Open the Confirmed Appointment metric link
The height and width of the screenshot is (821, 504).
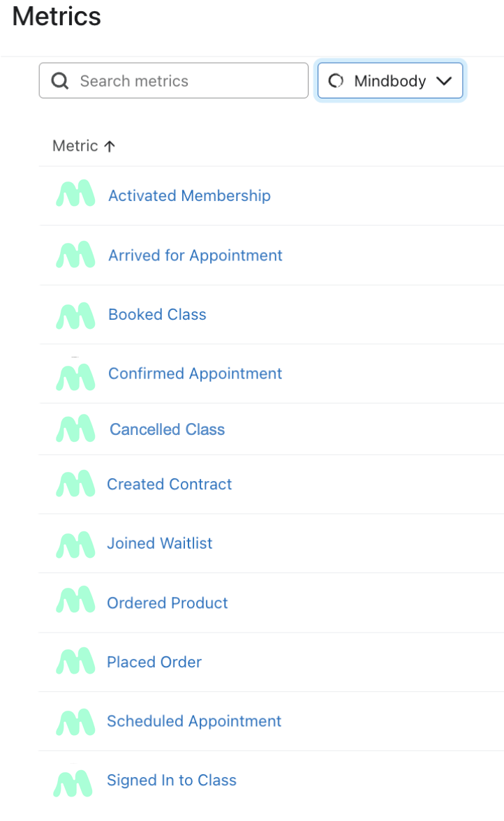click(195, 373)
